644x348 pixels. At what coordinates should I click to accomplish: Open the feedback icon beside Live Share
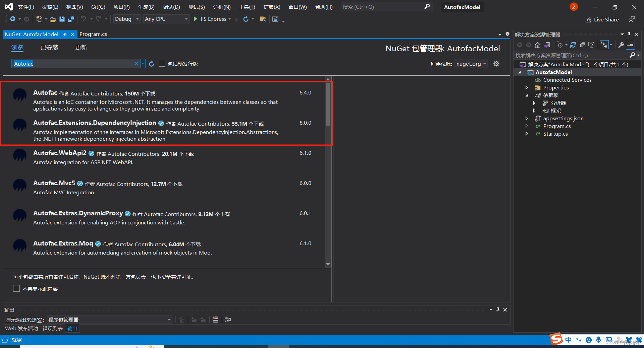(x=632, y=19)
